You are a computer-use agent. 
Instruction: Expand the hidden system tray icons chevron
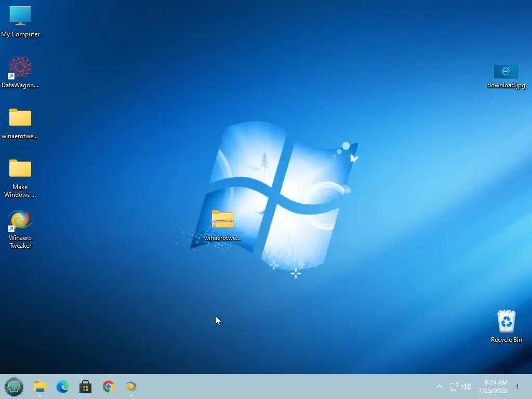click(x=440, y=387)
